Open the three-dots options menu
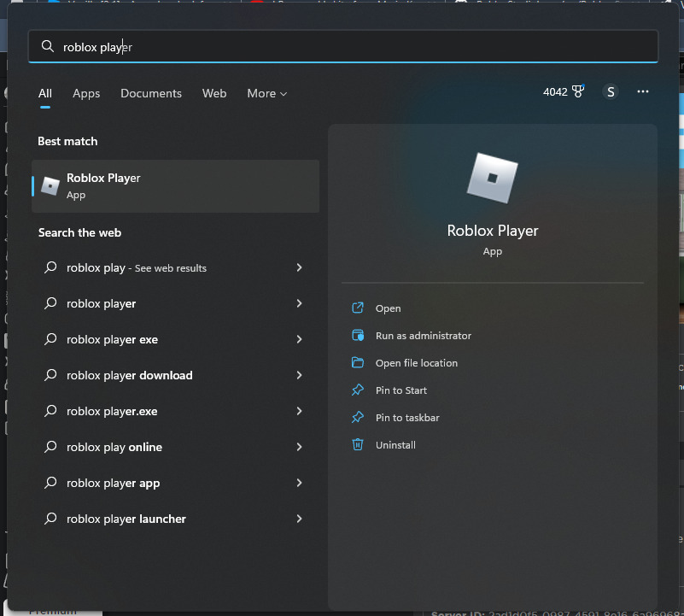This screenshot has width=684, height=616. [642, 91]
